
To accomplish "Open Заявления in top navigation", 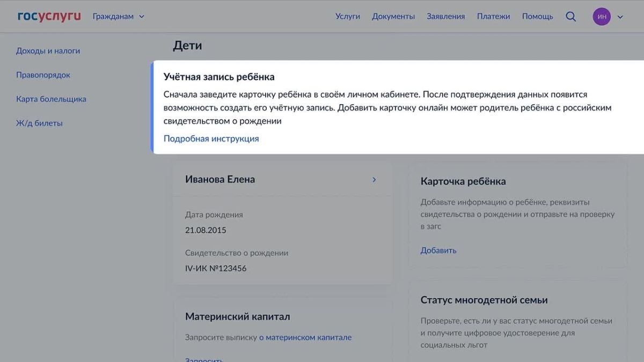I will (x=446, y=17).
